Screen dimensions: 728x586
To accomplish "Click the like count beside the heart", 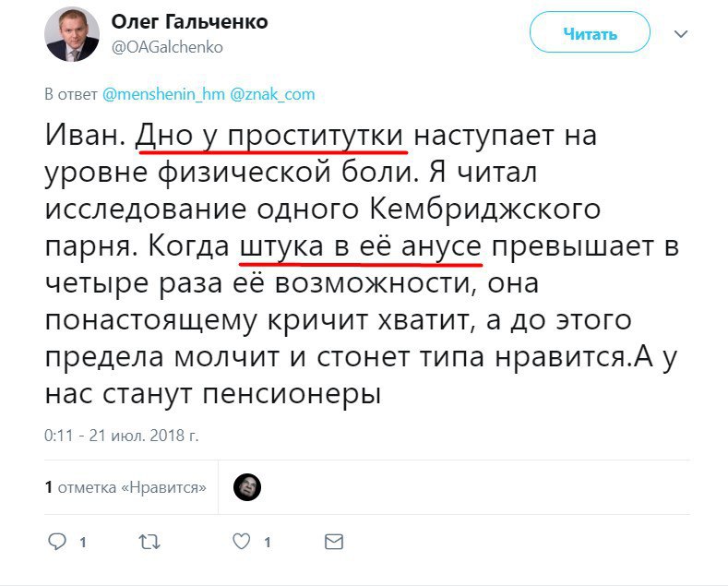I will 268,543.
